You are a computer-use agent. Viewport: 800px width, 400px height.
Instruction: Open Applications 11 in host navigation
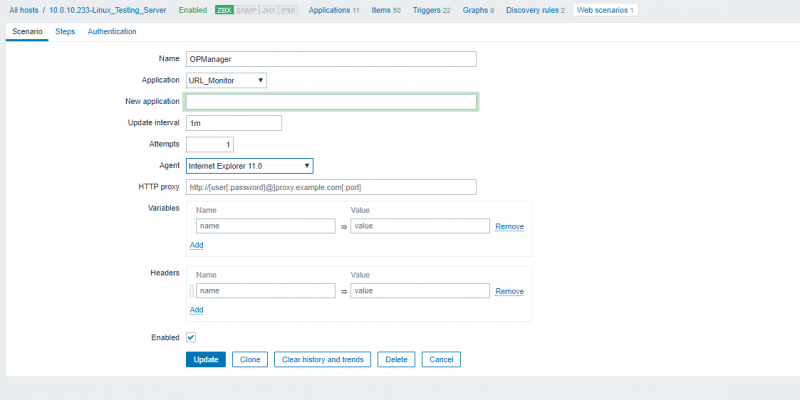[334, 10]
